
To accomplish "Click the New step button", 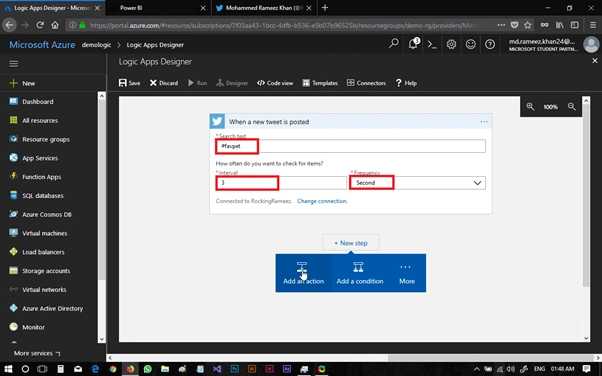I will (351, 243).
